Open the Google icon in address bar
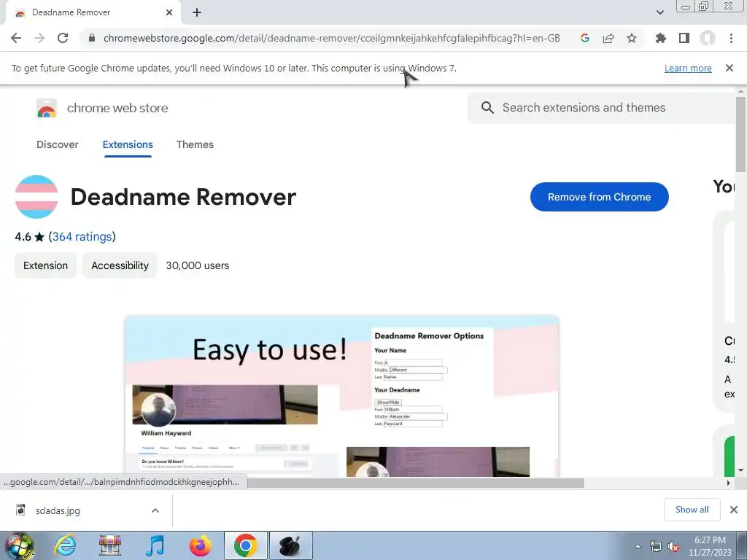 coord(585,38)
